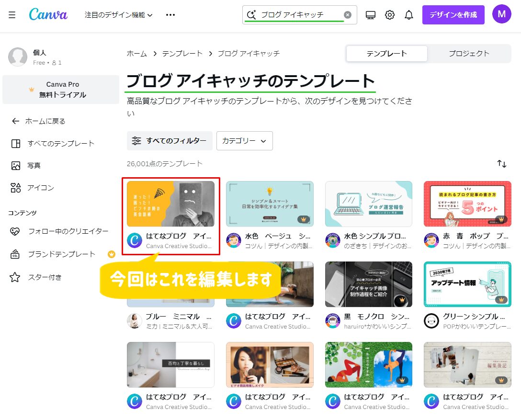This screenshot has width=521, height=420.
Task: Click the search magnifier icon
Action: (x=251, y=15)
